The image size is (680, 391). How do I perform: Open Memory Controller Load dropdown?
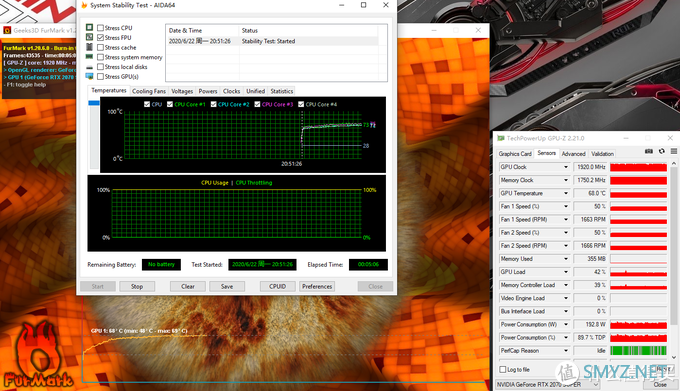pos(566,285)
